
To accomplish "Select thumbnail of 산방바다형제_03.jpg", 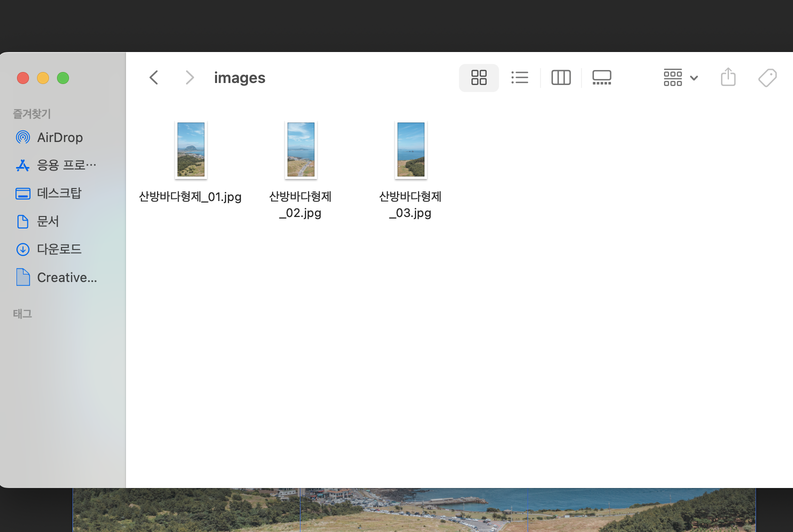I will (x=411, y=149).
